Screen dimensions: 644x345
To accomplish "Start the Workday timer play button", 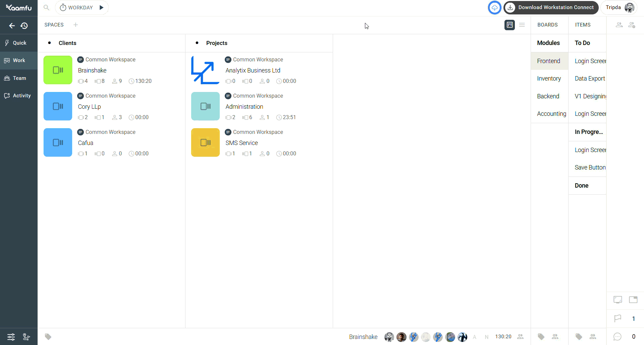I will point(101,8).
